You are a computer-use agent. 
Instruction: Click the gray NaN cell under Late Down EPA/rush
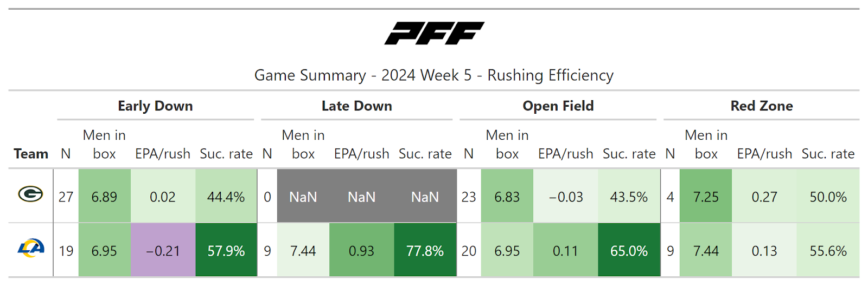(x=361, y=197)
